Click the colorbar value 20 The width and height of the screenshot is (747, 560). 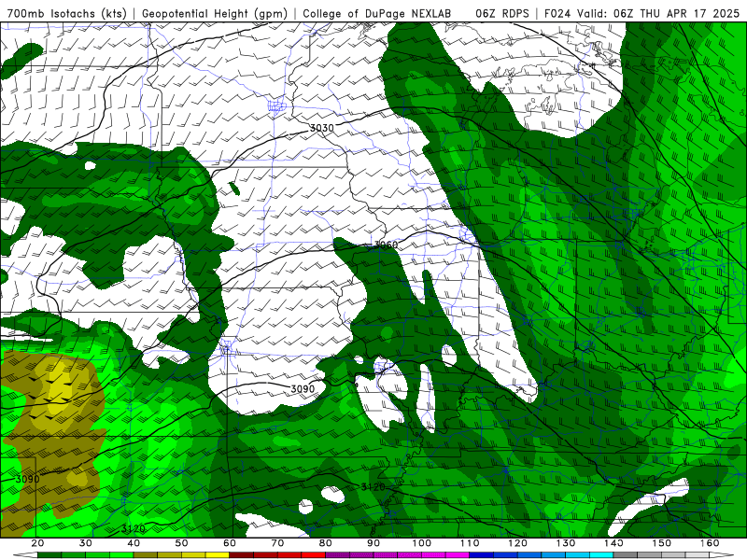click(37, 543)
